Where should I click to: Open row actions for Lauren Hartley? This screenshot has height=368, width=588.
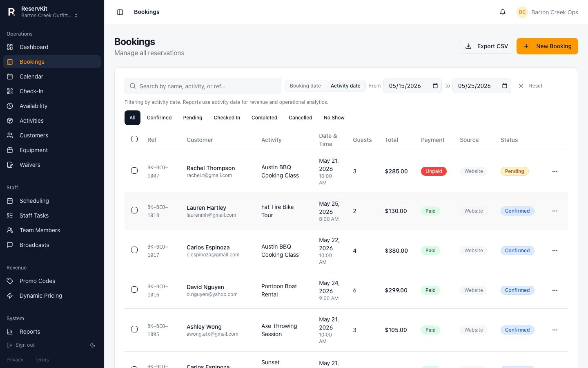(555, 211)
